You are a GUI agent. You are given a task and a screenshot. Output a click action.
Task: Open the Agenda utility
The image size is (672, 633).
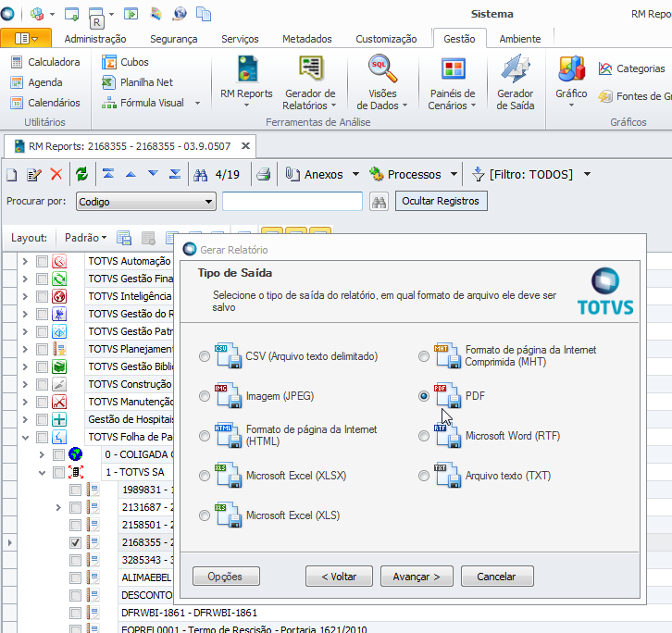[37, 82]
